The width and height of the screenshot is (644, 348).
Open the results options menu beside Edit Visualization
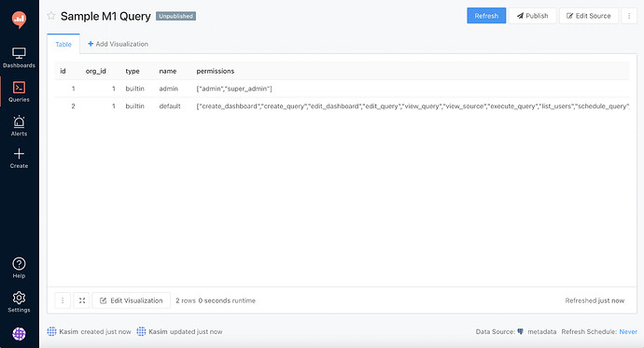(63, 300)
